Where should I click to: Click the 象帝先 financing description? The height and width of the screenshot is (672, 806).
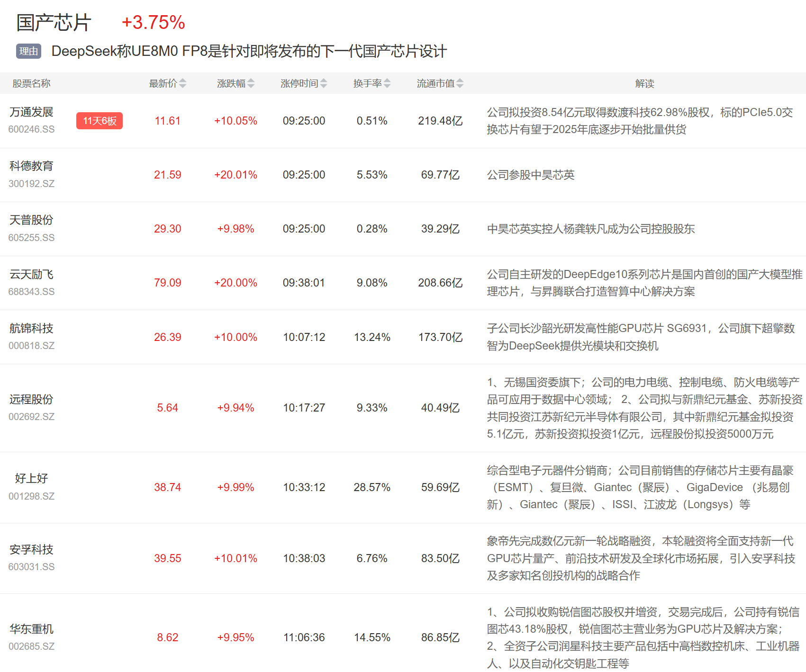pos(641,558)
